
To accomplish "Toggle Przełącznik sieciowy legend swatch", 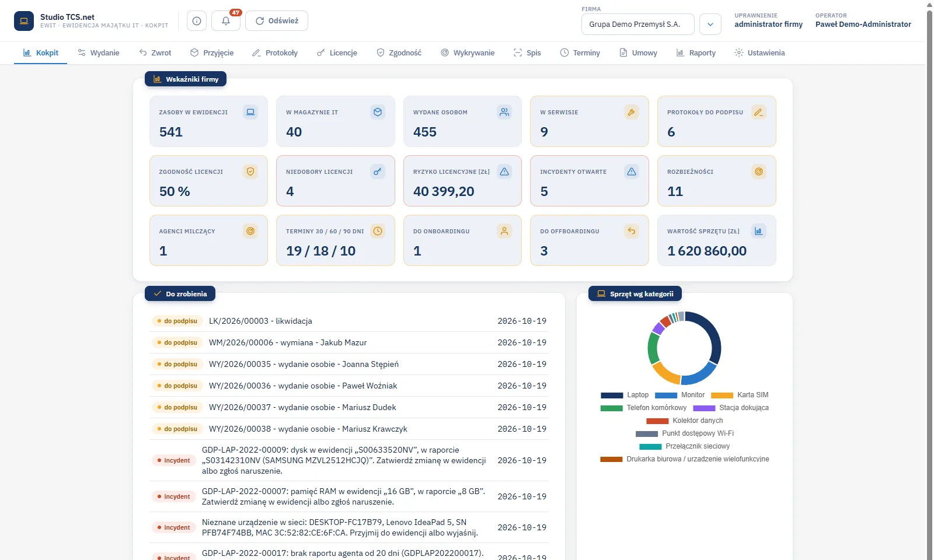I will coord(650,447).
